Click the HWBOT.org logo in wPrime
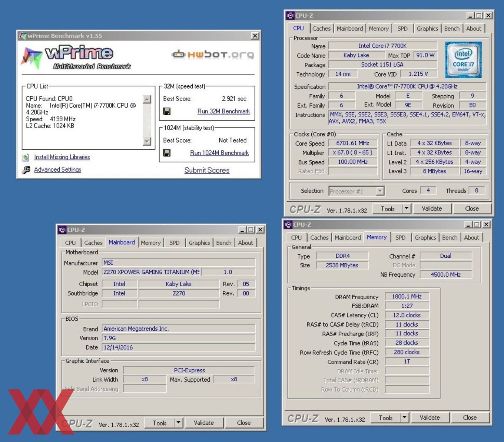504x442 pixels. pos(213,55)
